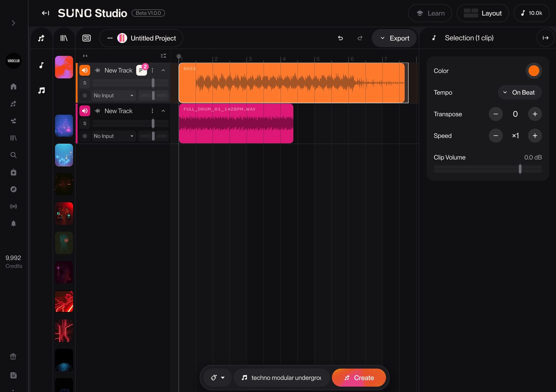This screenshot has width=556, height=392.
Task: Collapse the second track chevron
Action: (163, 111)
